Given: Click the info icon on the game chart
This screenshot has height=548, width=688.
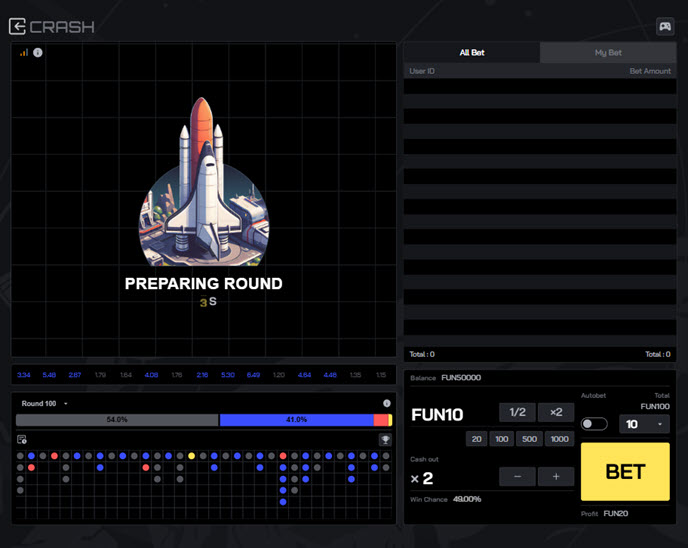Looking at the screenshot, I should [38, 52].
